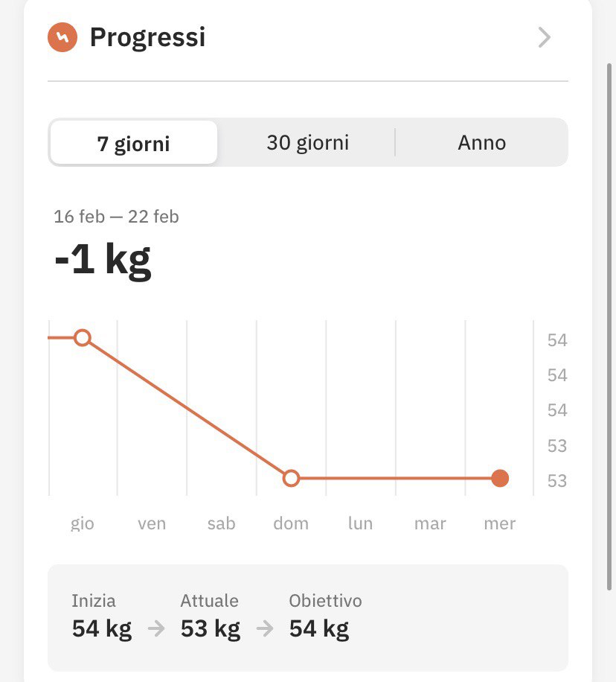616x682 pixels.
Task: Click the orange Progressi icon
Action: (x=62, y=37)
